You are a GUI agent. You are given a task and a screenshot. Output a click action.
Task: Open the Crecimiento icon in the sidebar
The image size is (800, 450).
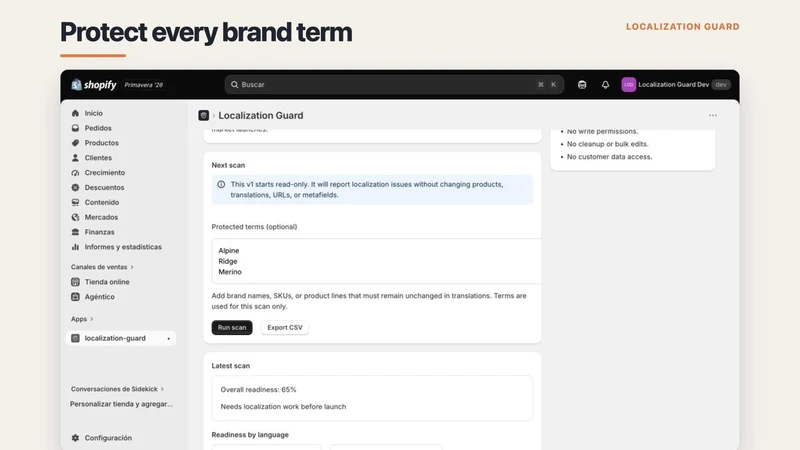pos(76,172)
